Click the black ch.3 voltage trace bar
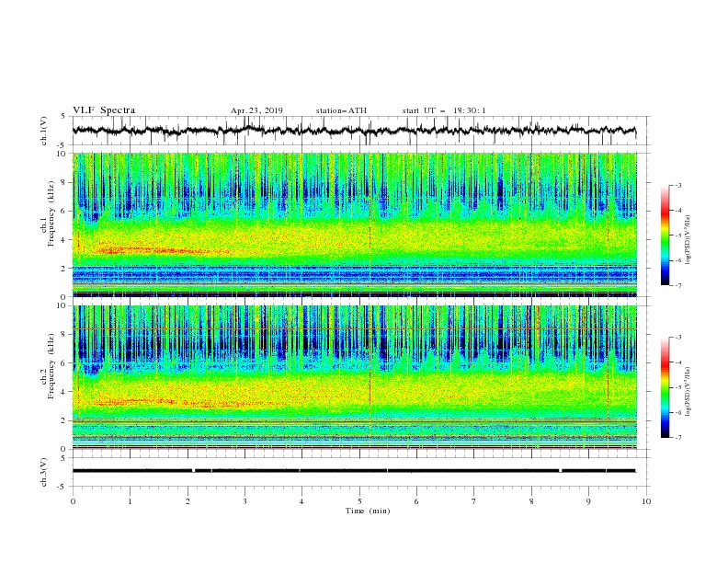This screenshot has height=563, width=728. pyautogui.click(x=354, y=471)
